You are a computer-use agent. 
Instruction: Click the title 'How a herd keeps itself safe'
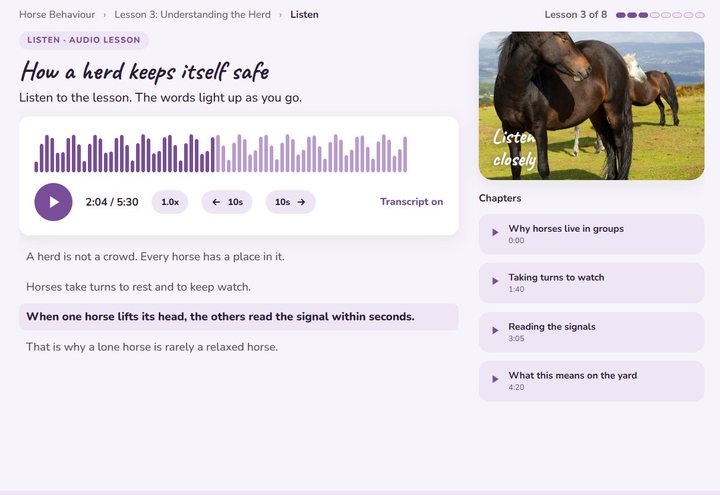(145, 72)
